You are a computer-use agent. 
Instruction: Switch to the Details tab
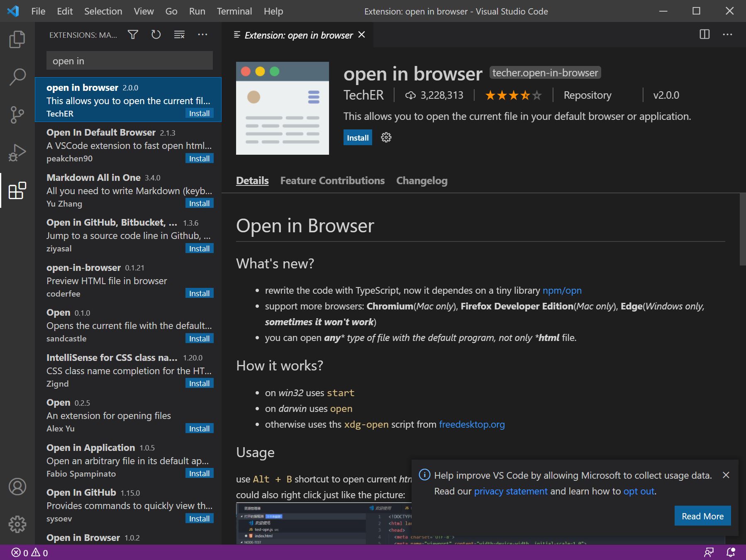252,180
